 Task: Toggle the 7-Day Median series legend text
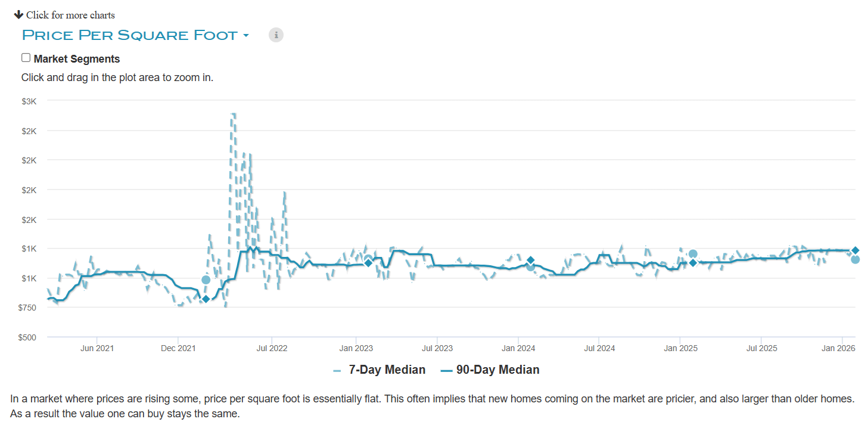(x=387, y=370)
